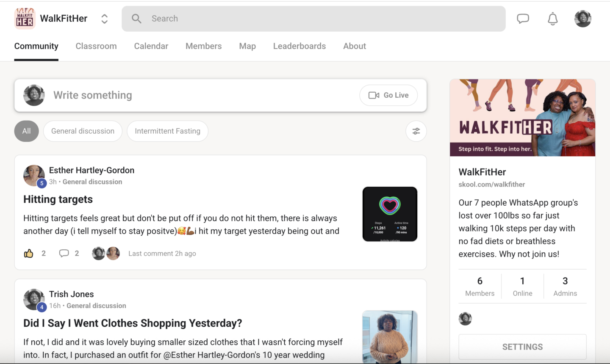Viewport: 610px width, 364px height.
Task: View the 3 Admins stat
Action: coord(565,287)
